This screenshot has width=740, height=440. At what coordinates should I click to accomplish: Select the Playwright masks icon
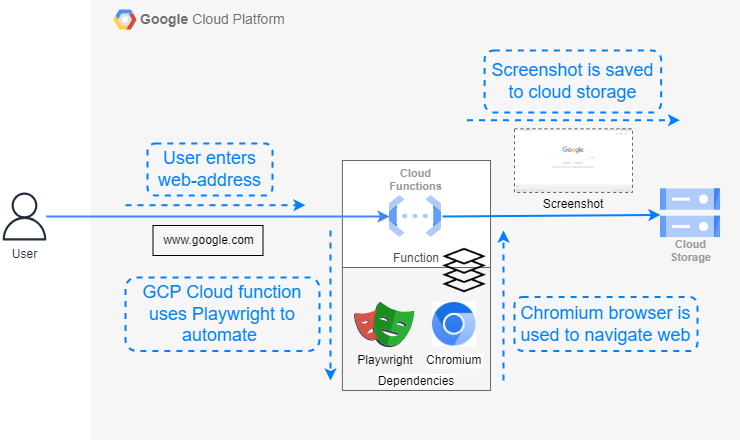click(384, 324)
